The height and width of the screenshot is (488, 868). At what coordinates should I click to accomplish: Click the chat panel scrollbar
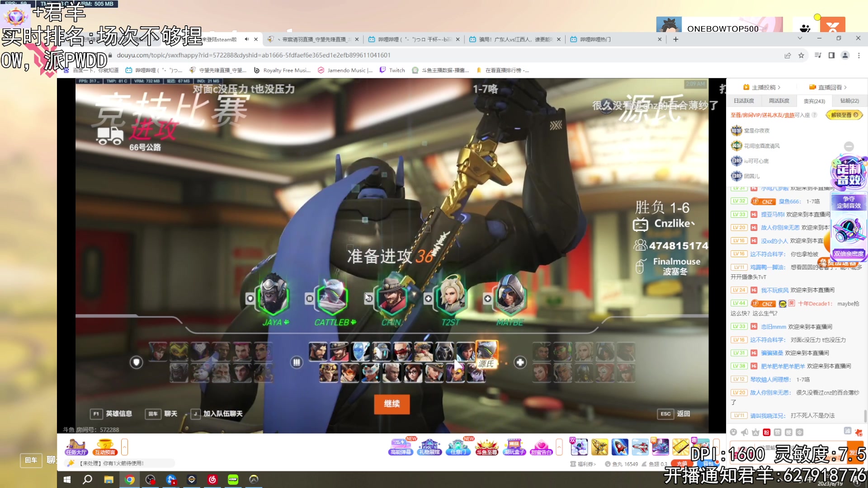865,415
